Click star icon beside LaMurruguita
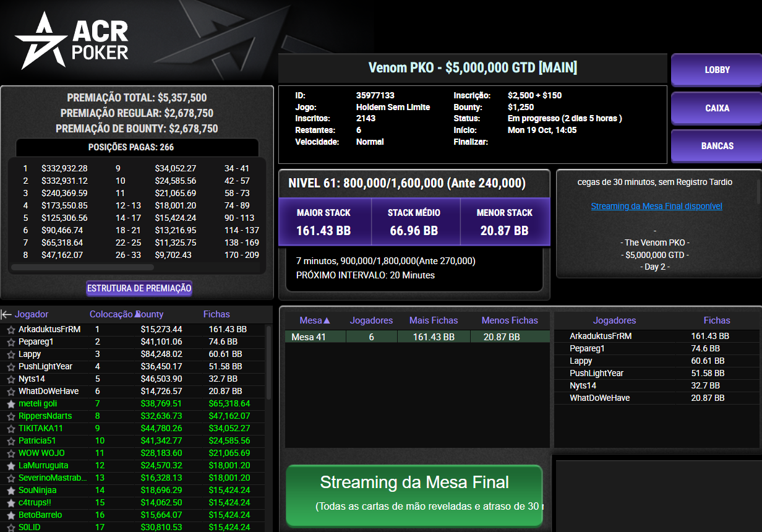This screenshot has height=532, width=762. click(11, 466)
